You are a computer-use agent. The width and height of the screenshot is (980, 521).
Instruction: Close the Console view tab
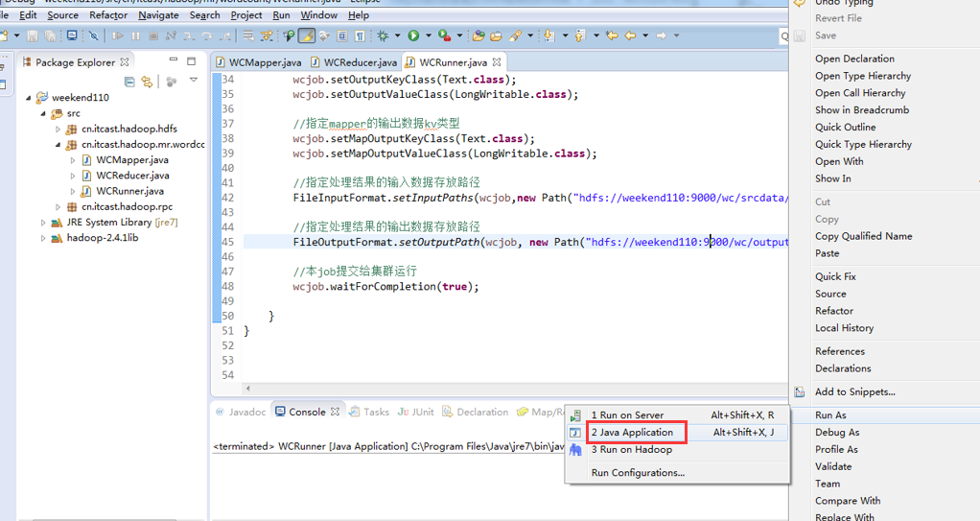[335, 412]
